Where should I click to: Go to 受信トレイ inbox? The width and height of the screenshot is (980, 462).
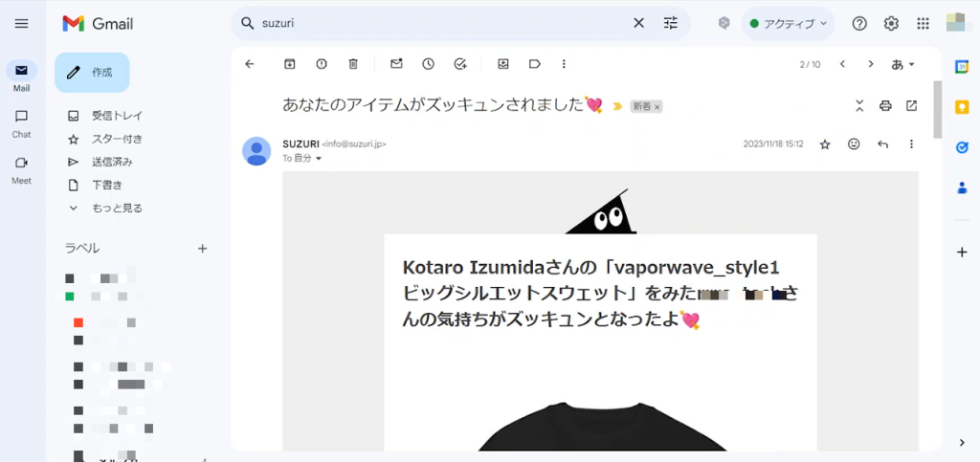pyautogui.click(x=117, y=116)
